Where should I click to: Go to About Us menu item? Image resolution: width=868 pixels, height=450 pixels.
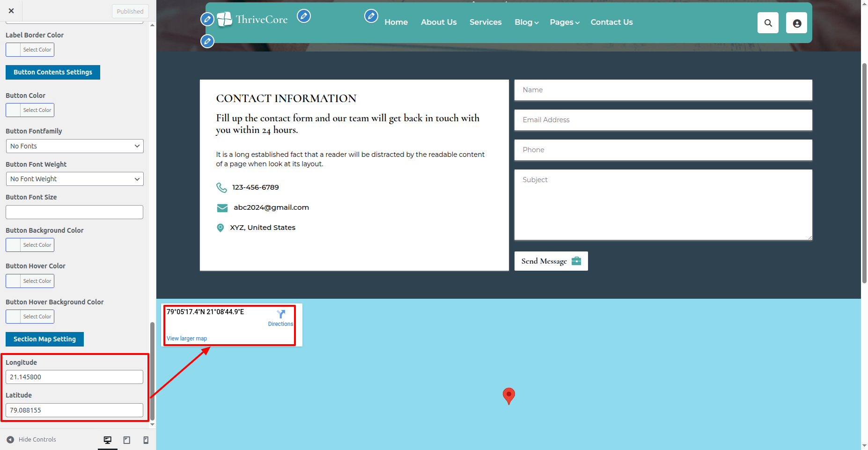point(438,22)
